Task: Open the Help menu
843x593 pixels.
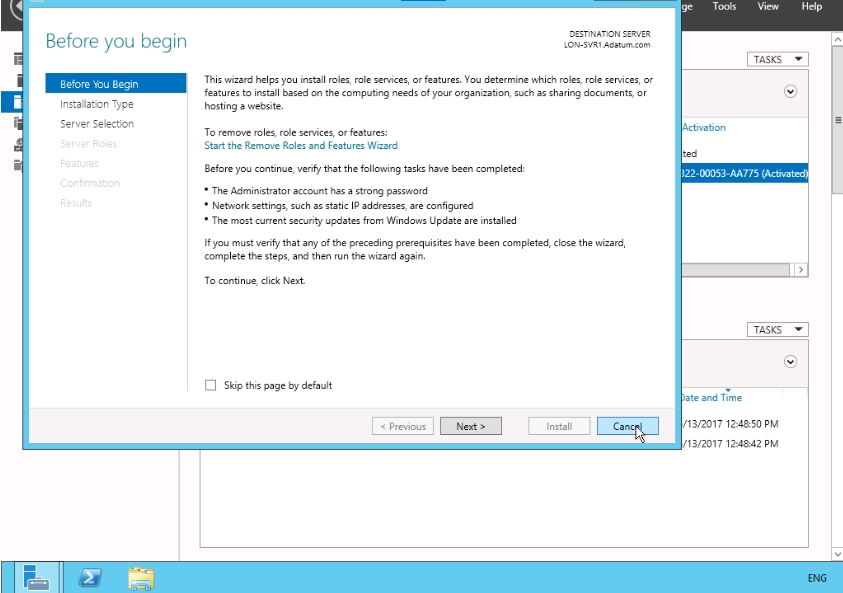Action: tap(811, 7)
